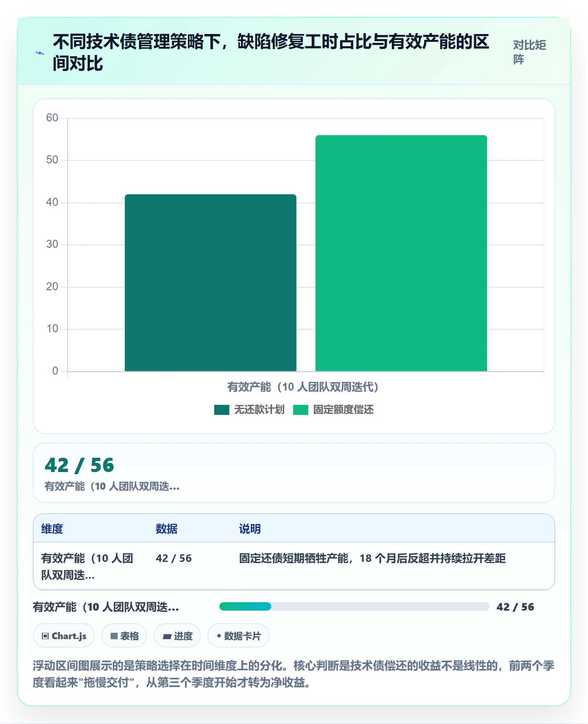Viewport: 588px width, 724px height.
Task: Click the 说明 column header
Action: coord(250,529)
